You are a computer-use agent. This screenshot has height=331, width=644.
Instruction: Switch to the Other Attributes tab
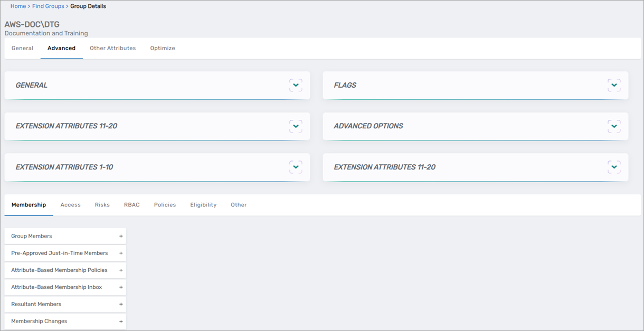[112, 48]
